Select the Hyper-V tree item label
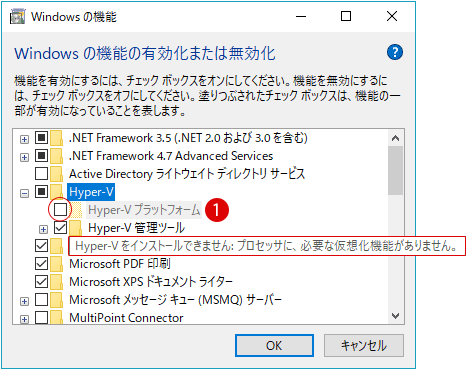This screenshot has height=370, width=469. point(91,192)
